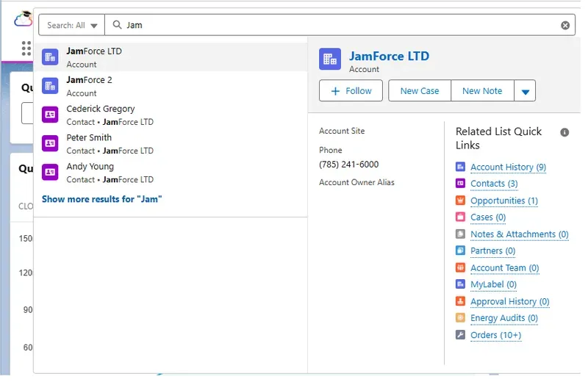Open Cederick Gregory contact result
The height and width of the screenshot is (382, 588).
point(171,115)
